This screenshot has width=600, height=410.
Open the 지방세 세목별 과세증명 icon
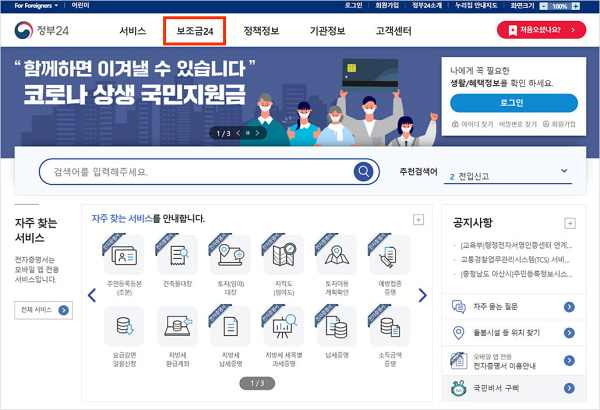click(x=284, y=326)
